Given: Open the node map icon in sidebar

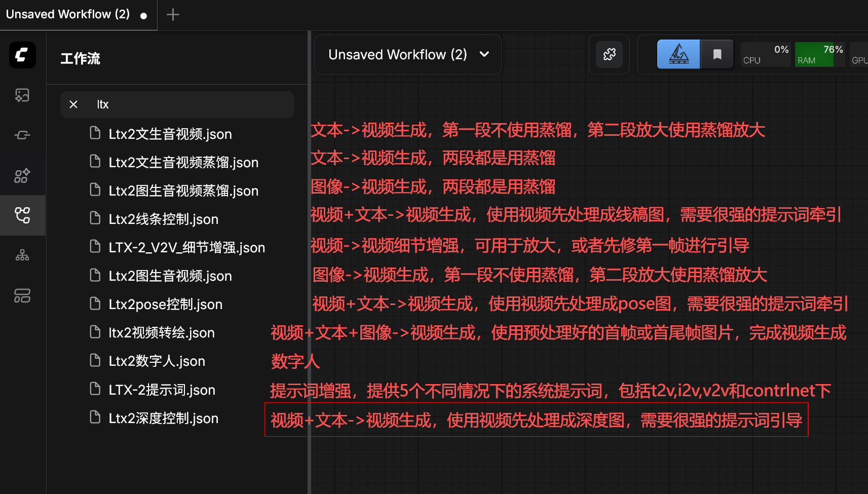Looking at the screenshot, I should (x=22, y=255).
